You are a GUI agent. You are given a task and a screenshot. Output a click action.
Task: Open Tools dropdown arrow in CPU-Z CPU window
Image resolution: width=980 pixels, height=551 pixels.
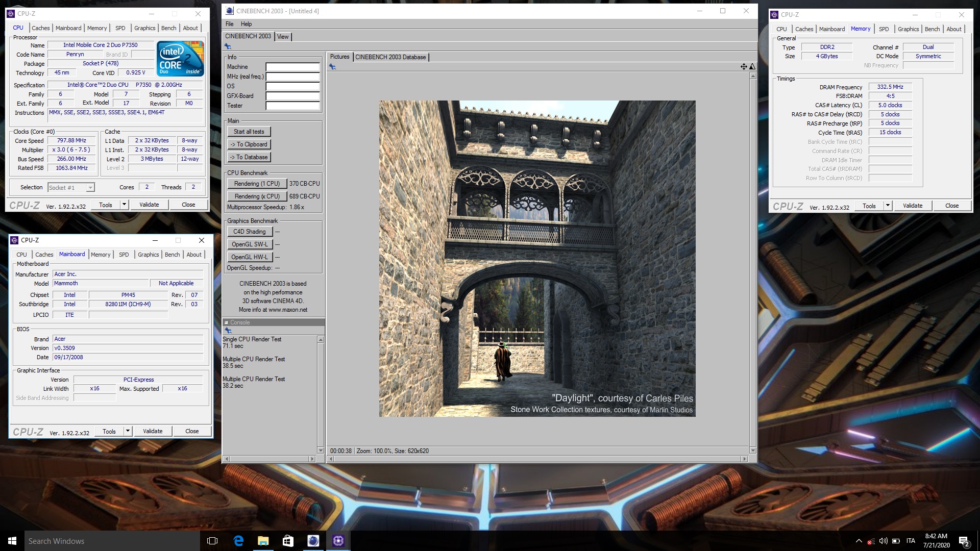[x=124, y=205]
